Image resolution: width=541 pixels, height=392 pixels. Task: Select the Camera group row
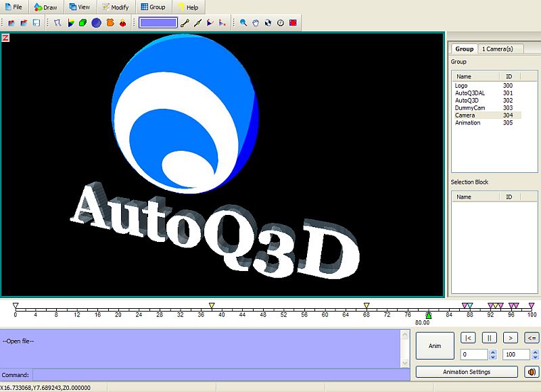486,115
